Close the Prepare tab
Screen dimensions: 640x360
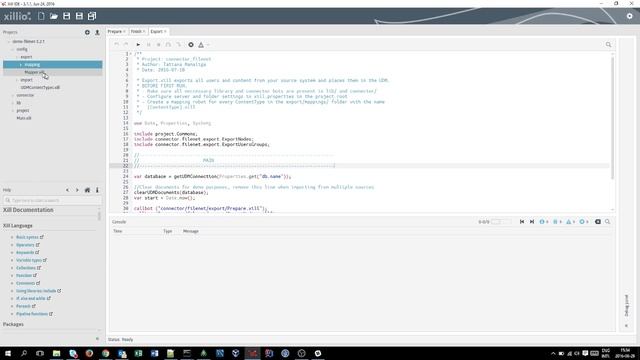point(124,31)
